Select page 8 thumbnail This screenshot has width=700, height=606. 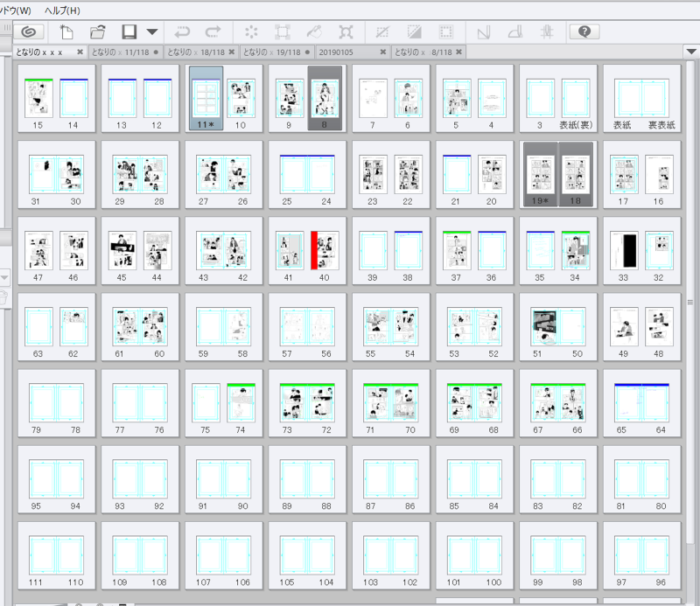click(325, 99)
